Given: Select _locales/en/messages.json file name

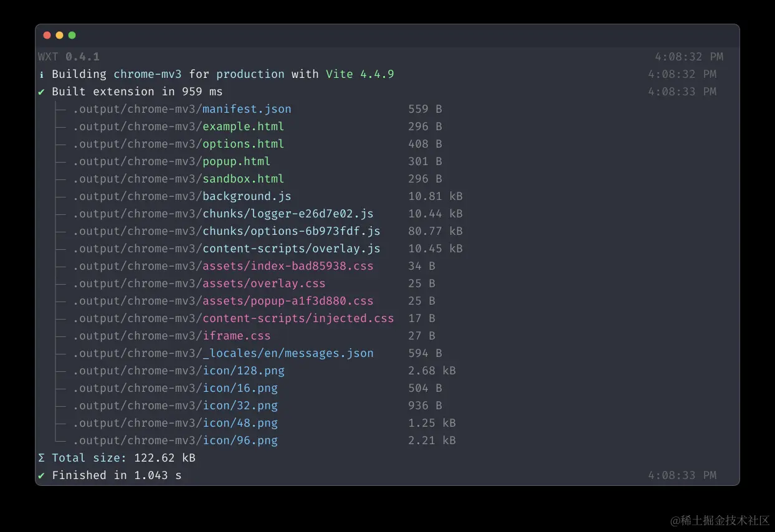Looking at the screenshot, I should pos(288,353).
